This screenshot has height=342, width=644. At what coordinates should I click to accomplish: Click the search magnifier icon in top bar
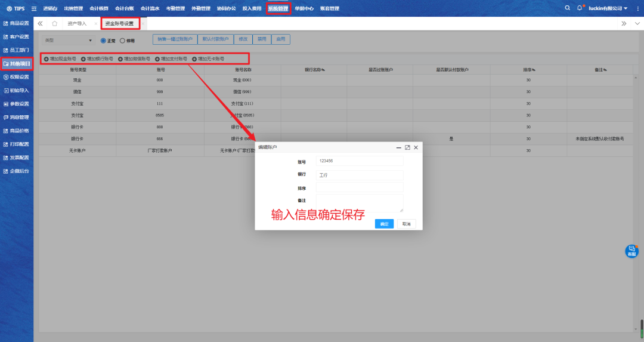click(567, 8)
